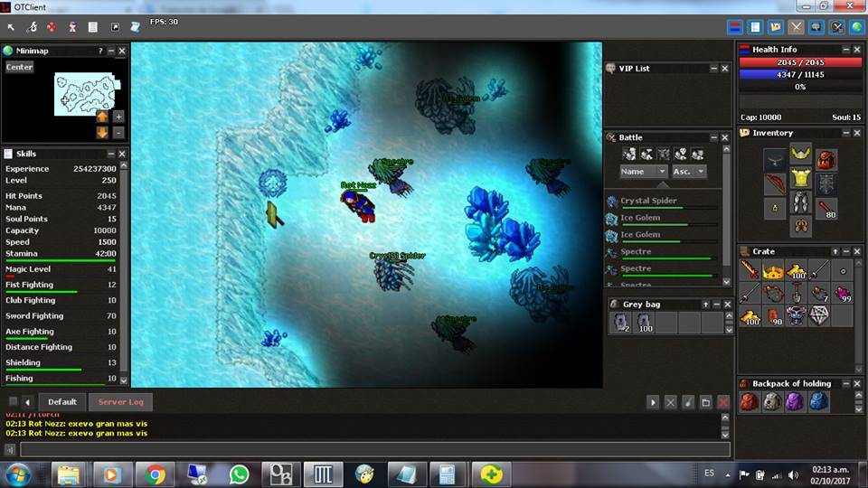Click the pink potion stack of 99 in Crate
The image size is (868, 488).
coord(843,293)
